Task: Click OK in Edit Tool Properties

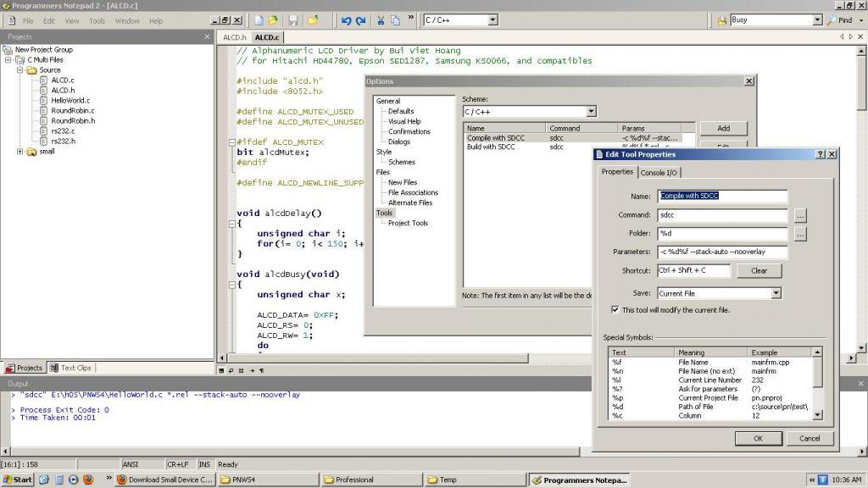Action: tap(757, 438)
